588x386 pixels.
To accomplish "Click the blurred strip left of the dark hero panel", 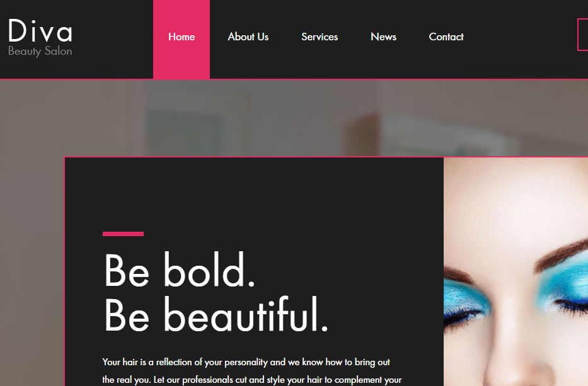I will click(32, 271).
